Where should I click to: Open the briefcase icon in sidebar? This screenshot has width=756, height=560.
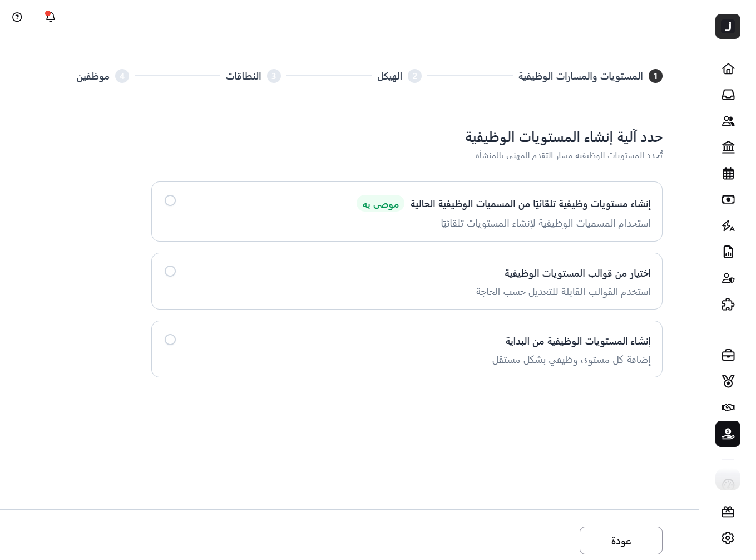point(728,355)
